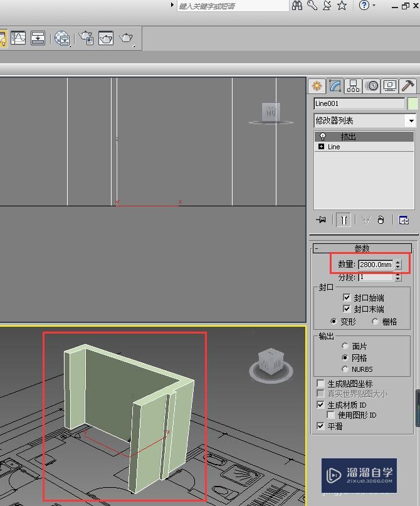Open the Help question mark icon
Image resolution: width=420 pixels, height=506 pixels.
364,5
